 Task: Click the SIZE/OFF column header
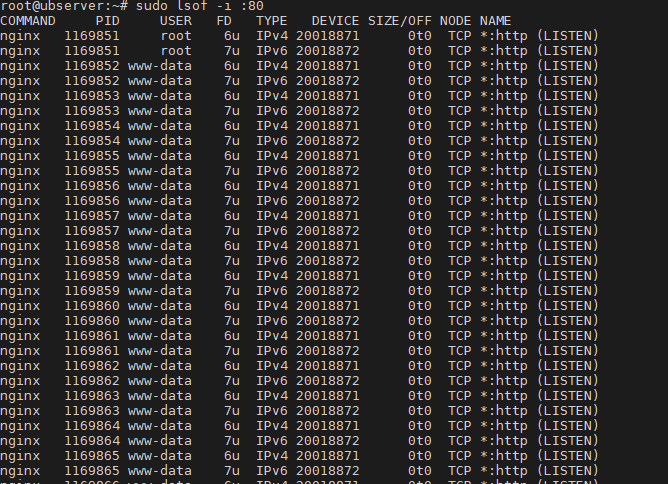[400, 21]
